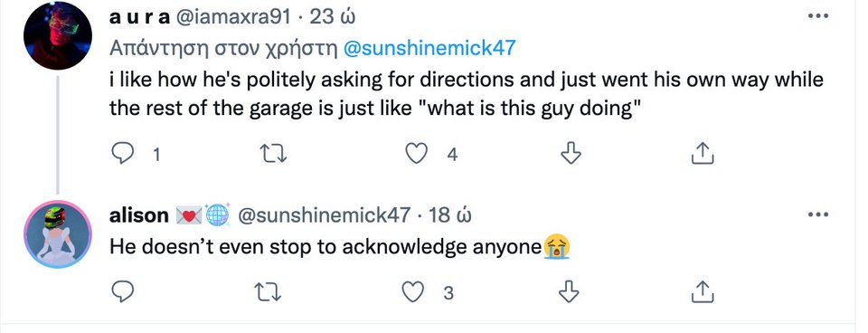Open more options on alison's tweet
Screen dimensions: 868x333
[x=817, y=214]
